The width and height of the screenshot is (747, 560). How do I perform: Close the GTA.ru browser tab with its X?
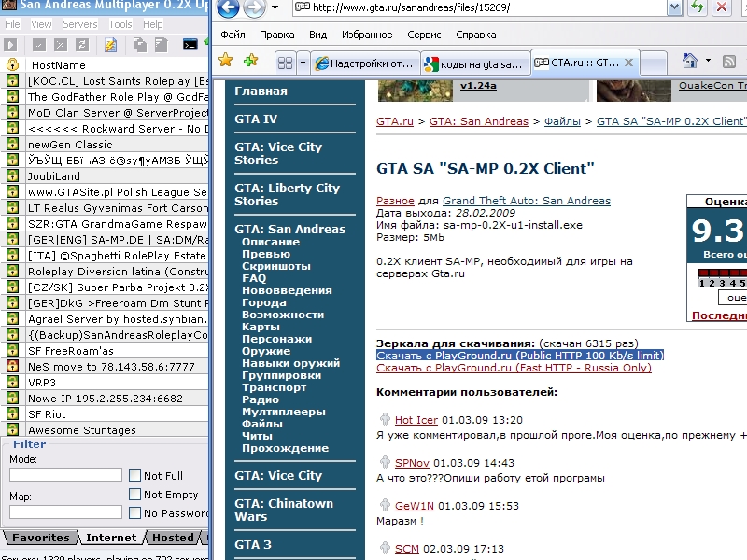[x=628, y=63]
